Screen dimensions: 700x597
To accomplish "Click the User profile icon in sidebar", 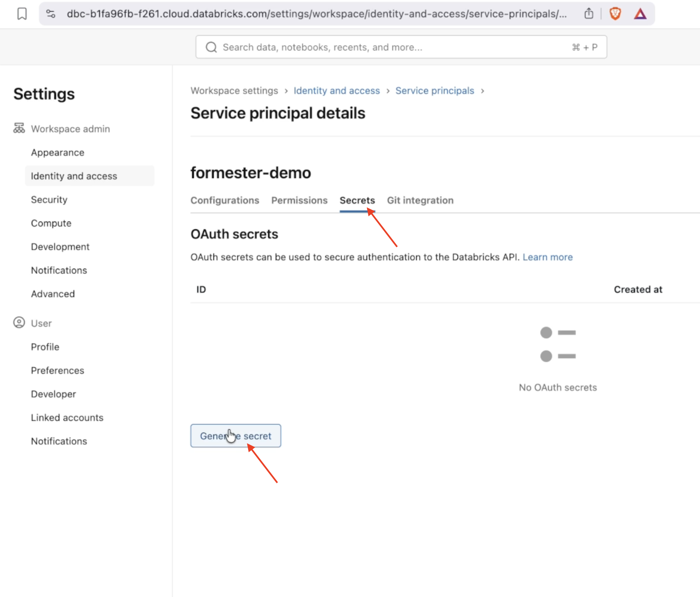I will (x=19, y=323).
